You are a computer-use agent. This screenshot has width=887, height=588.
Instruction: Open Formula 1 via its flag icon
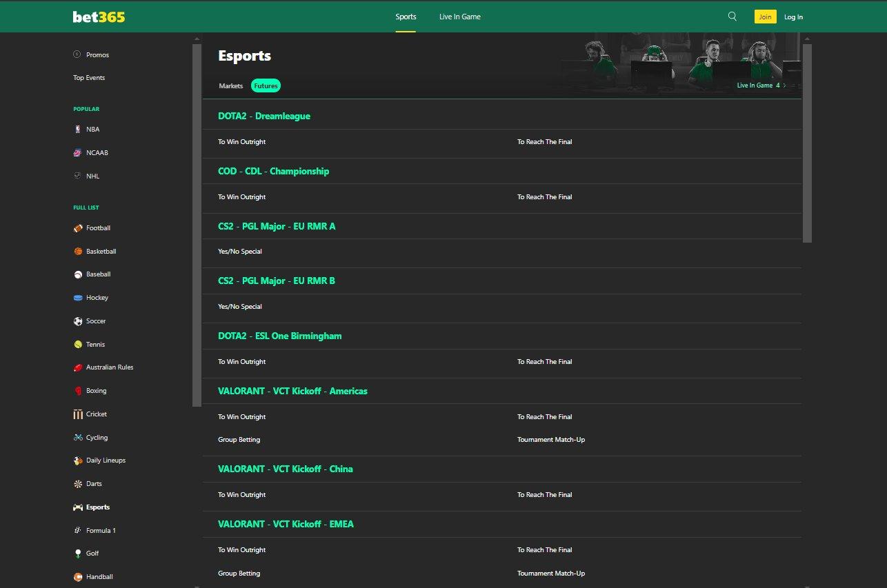(x=78, y=530)
